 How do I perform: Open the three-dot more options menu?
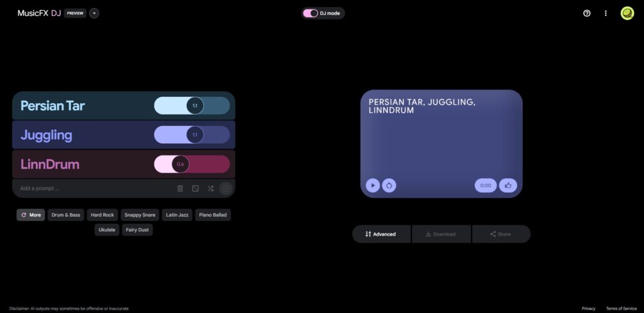606,13
